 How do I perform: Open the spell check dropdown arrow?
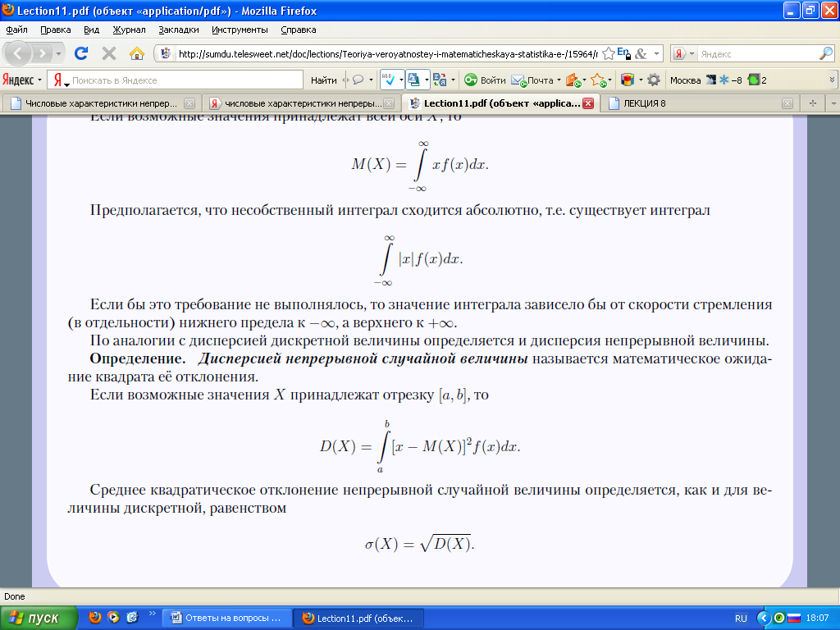point(400,80)
